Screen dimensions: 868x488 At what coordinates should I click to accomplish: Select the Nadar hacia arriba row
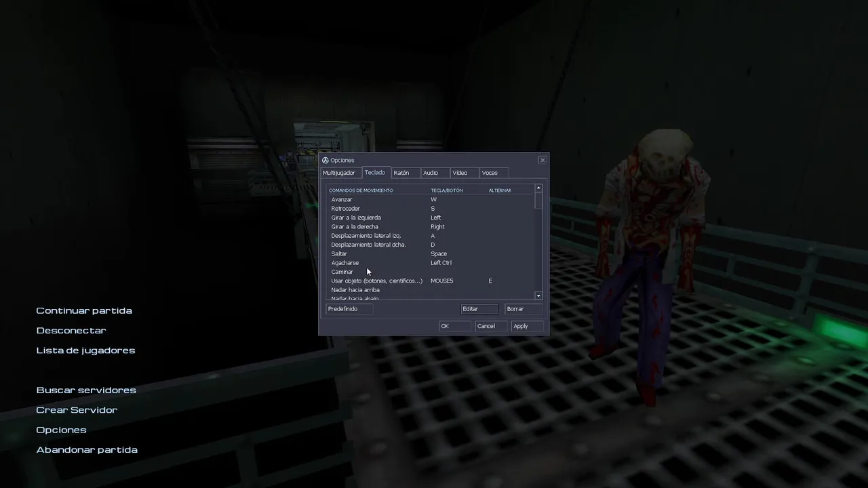[431, 290]
